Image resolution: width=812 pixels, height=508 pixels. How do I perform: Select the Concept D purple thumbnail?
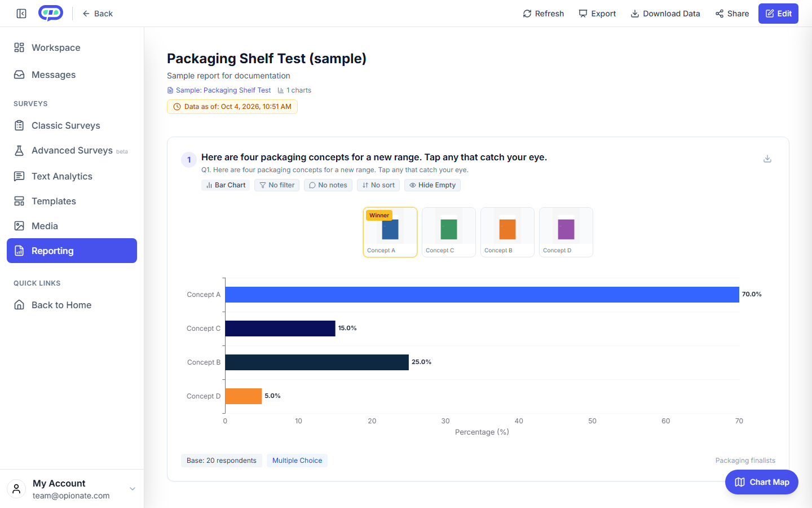click(x=566, y=232)
